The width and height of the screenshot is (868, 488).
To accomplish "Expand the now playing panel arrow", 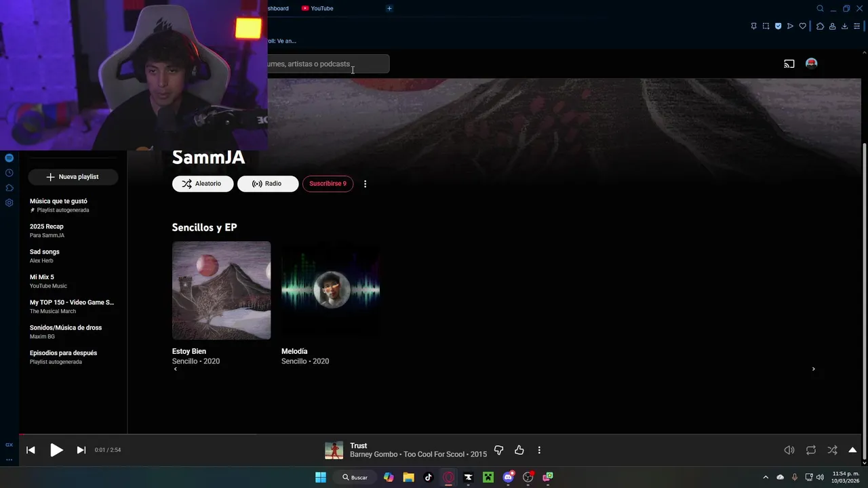I will pyautogui.click(x=852, y=450).
